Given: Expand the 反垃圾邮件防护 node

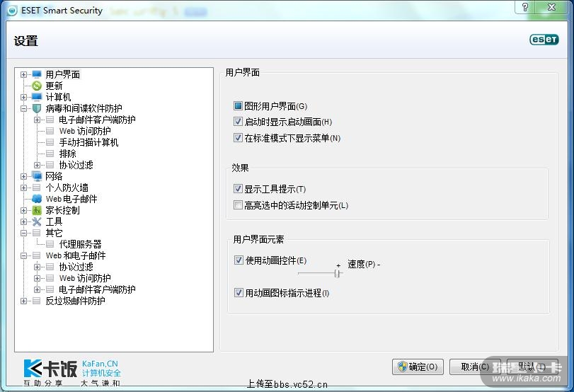Looking at the screenshot, I should pos(24,301).
